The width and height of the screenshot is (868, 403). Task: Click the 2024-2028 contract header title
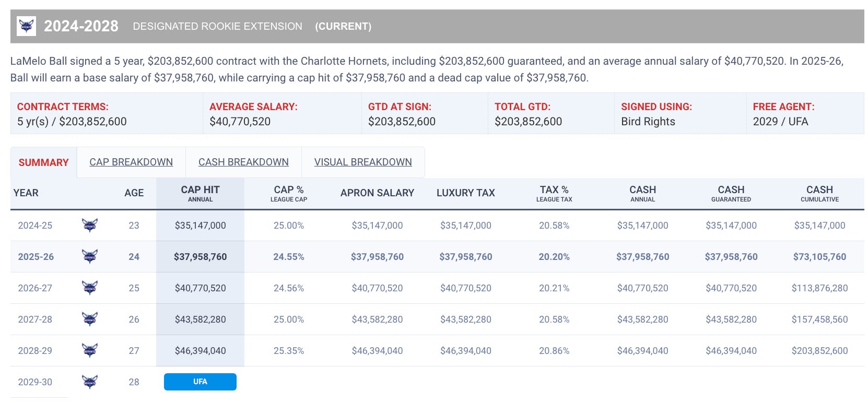(x=81, y=26)
